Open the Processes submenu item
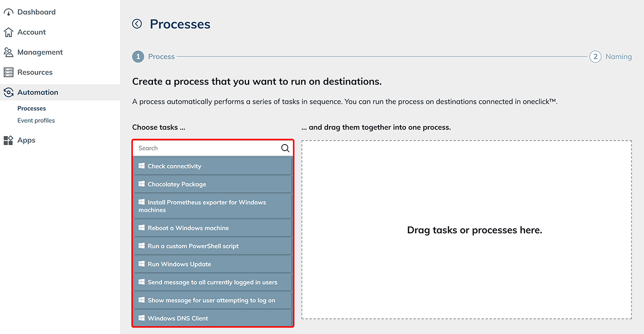The height and width of the screenshot is (334, 644). 32,108
